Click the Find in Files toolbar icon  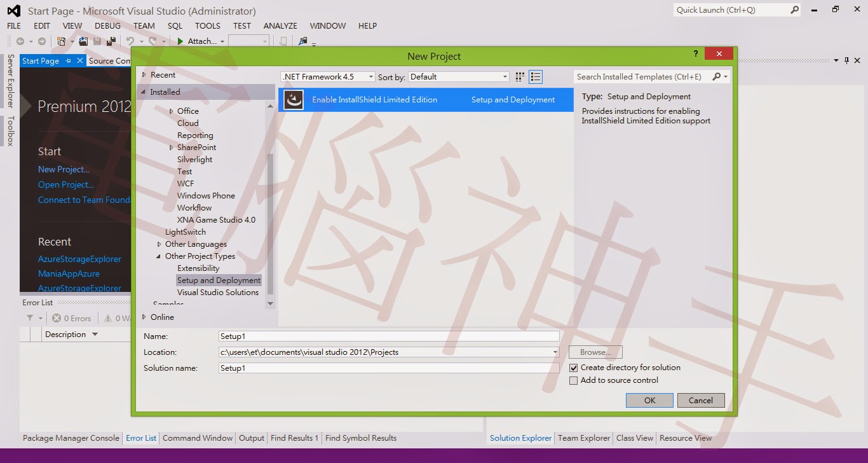pos(302,41)
